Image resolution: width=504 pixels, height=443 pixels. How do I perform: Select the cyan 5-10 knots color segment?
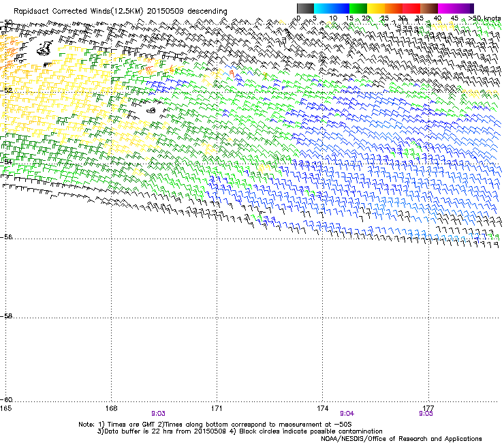(322, 8)
